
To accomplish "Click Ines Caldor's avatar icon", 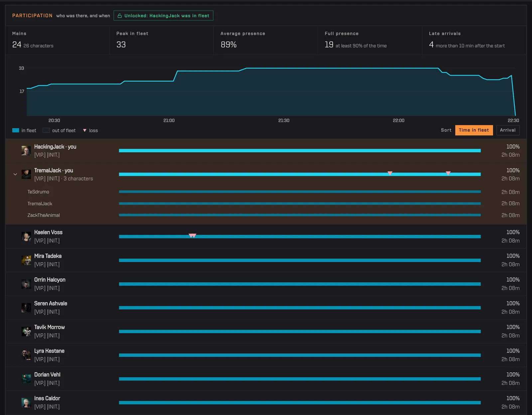I will pos(26,402).
